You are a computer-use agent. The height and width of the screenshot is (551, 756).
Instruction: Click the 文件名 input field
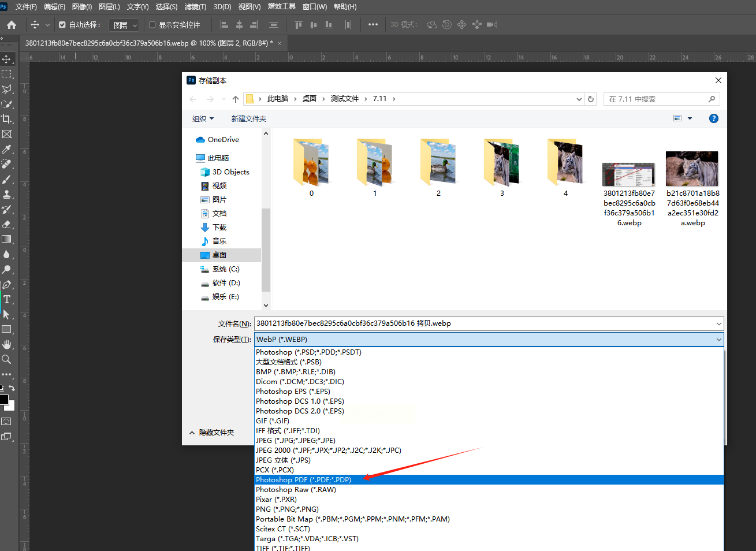[x=484, y=323]
